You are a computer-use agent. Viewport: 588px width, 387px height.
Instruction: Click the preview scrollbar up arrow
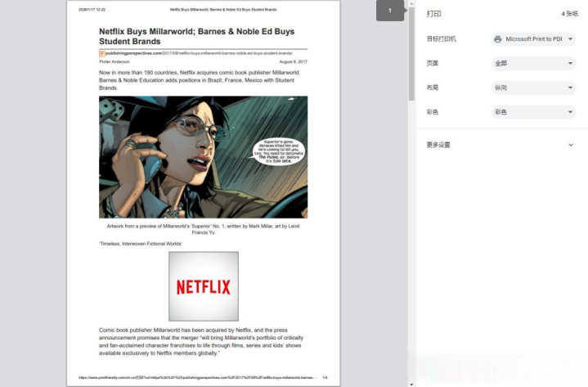411,4
